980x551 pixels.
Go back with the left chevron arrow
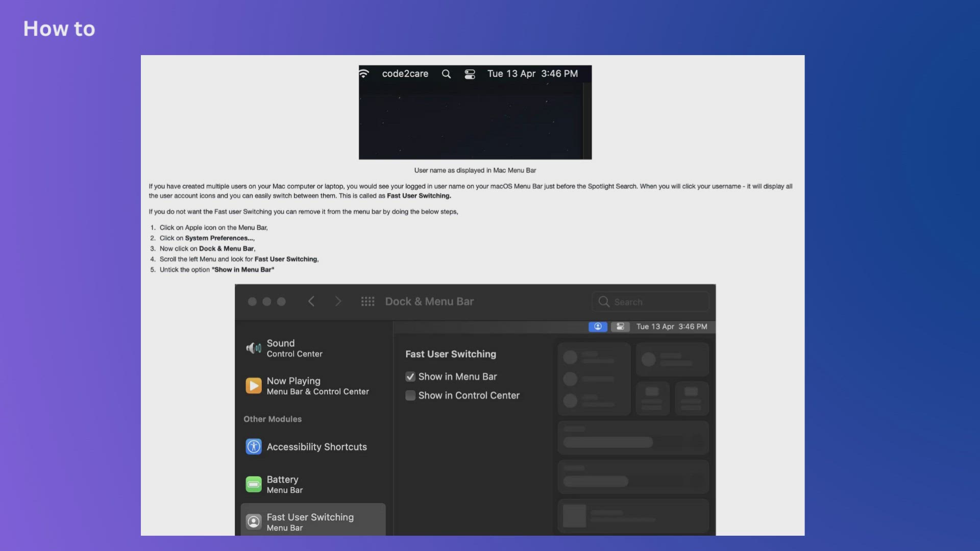point(311,302)
